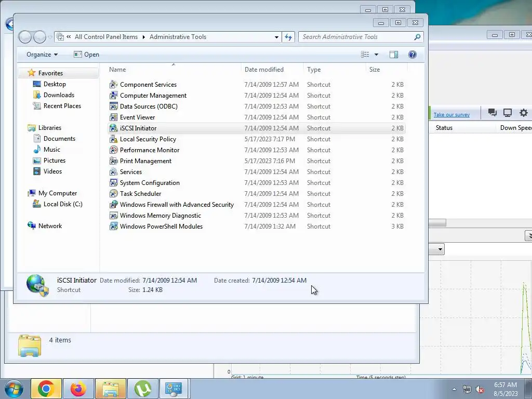Click the Windows Start orb
Image resolution: width=532 pixels, height=399 pixels.
click(x=14, y=389)
